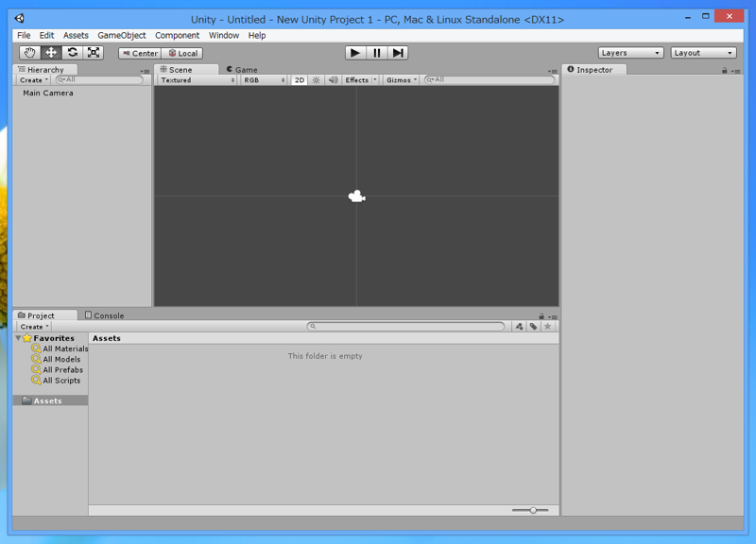Click the Pause button

pyautogui.click(x=376, y=53)
